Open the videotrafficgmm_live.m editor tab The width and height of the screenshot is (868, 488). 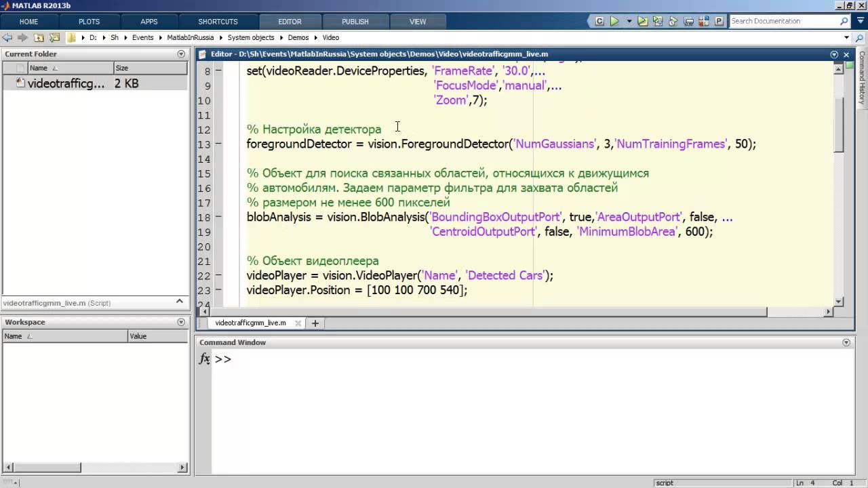[x=250, y=323]
